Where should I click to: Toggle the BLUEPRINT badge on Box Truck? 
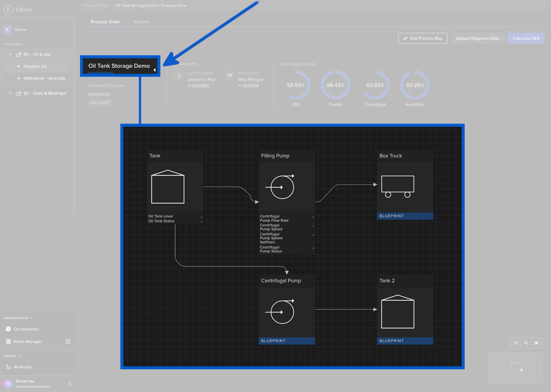click(405, 216)
